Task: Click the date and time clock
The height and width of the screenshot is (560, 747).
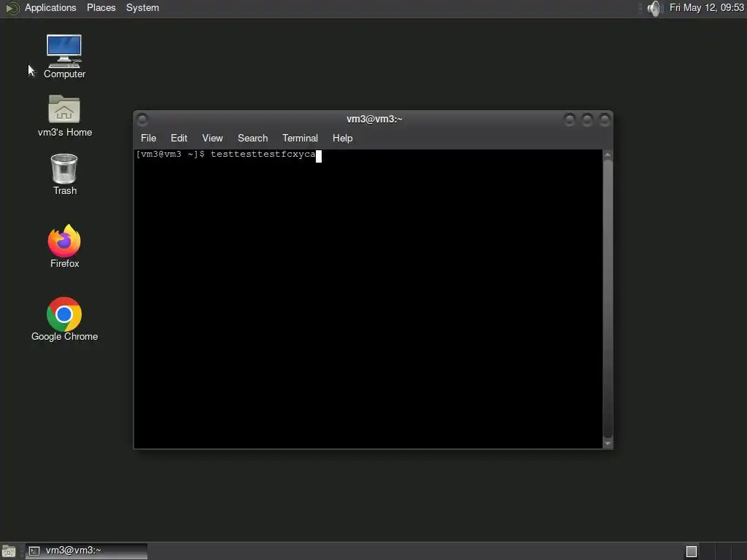Action: pos(706,7)
